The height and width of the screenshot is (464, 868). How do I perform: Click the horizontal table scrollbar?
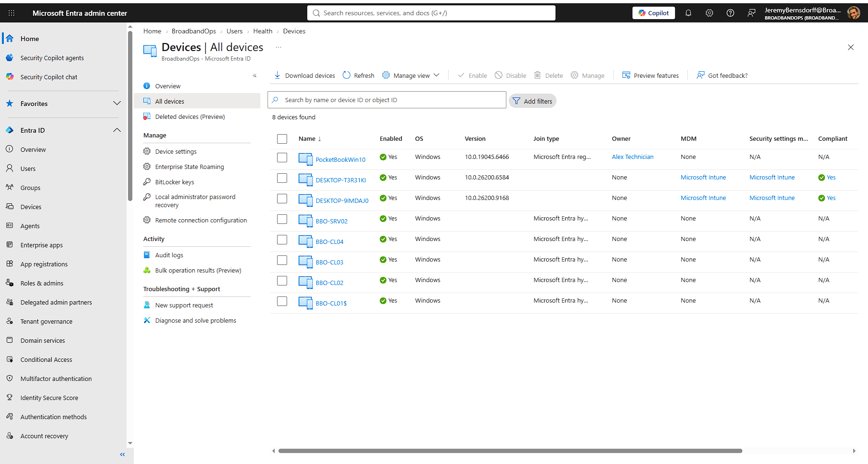click(510, 451)
